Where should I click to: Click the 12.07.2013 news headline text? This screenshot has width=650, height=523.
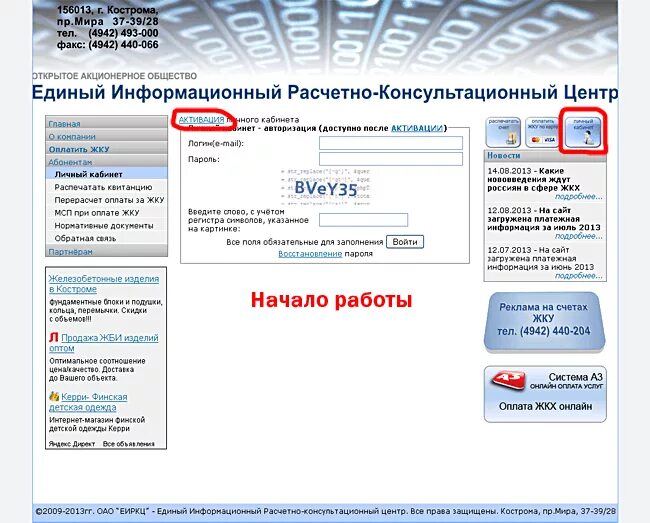tap(541, 259)
